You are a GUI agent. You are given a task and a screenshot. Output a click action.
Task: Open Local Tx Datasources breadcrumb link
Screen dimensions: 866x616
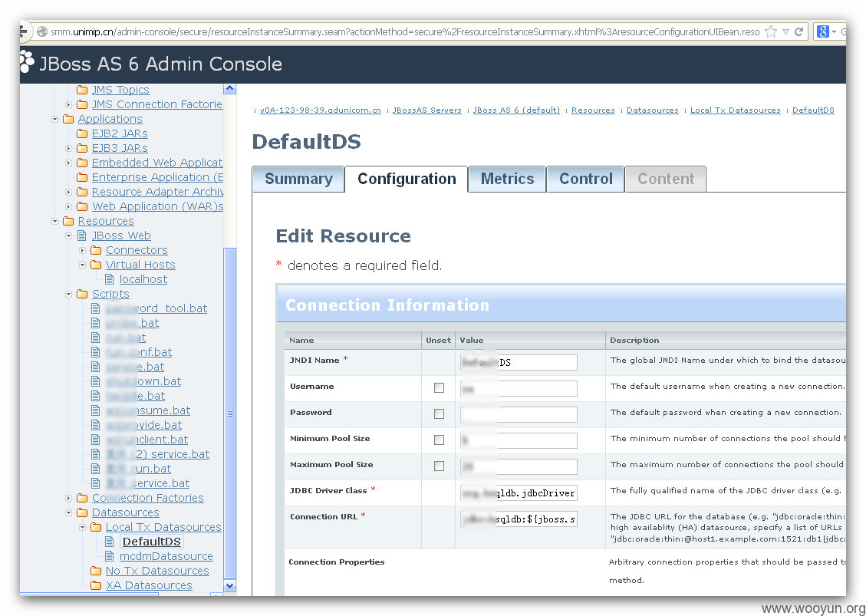(x=735, y=110)
